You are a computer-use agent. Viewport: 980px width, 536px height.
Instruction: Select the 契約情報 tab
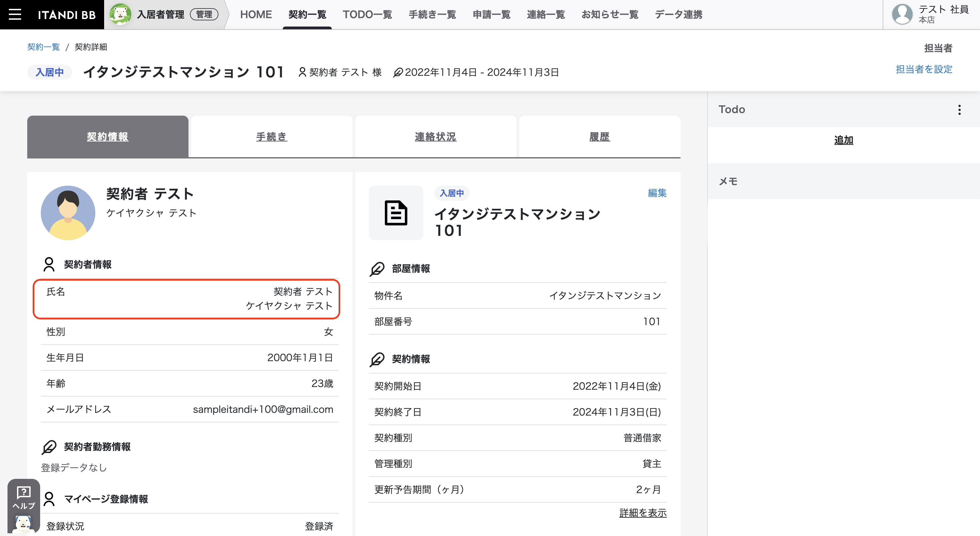pyautogui.click(x=108, y=136)
